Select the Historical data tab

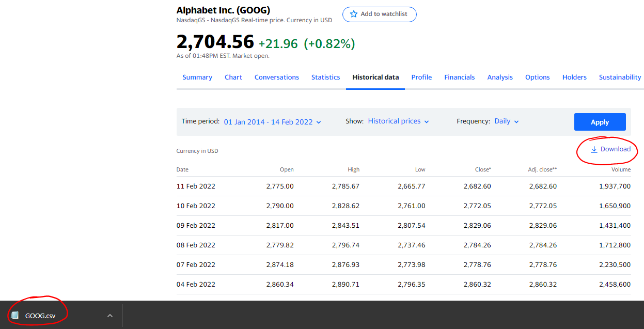click(x=375, y=77)
